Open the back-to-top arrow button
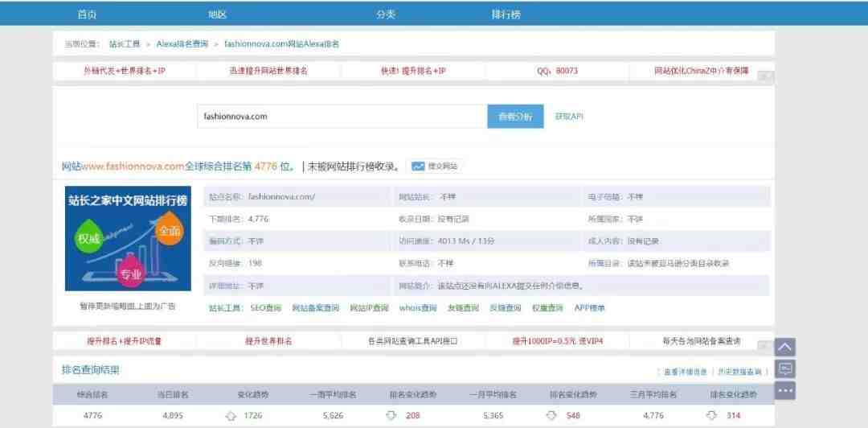The image size is (868, 428). (784, 347)
